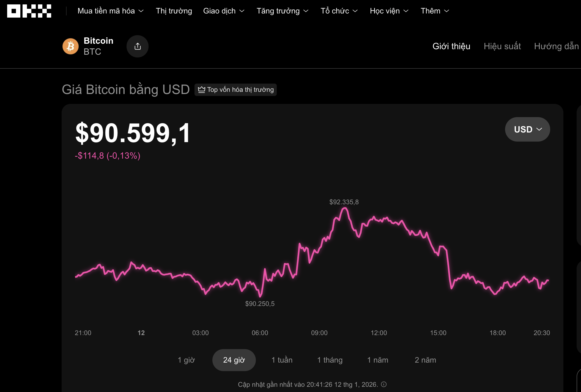This screenshot has height=392, width=581.
Task: Expand the "Giao dịch" menu
Action: tap(224, 11)
